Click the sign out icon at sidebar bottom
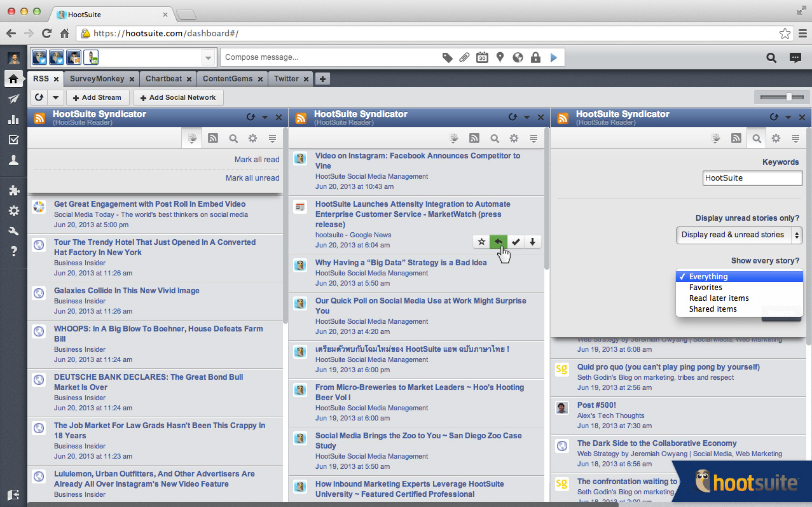 [13, 494]
